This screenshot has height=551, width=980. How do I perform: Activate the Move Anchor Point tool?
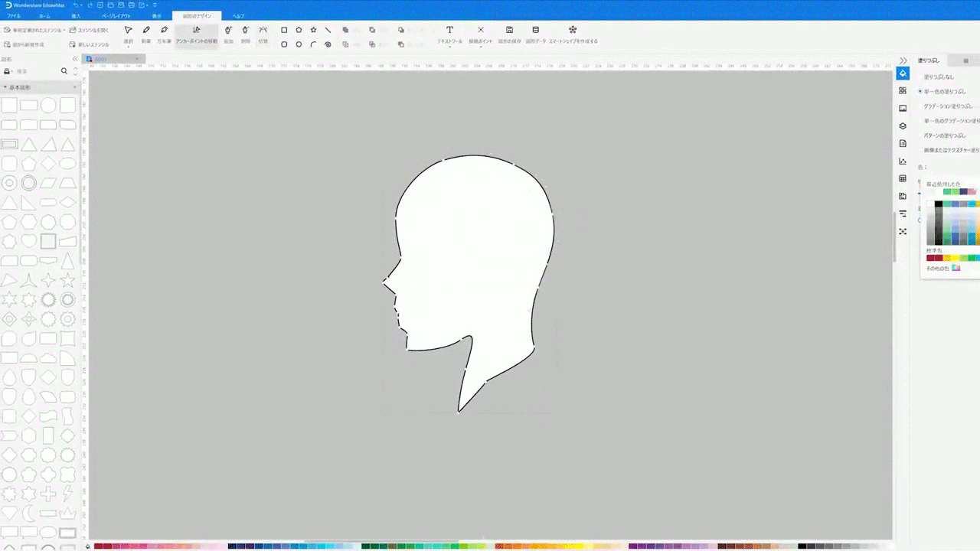[197, 34]
